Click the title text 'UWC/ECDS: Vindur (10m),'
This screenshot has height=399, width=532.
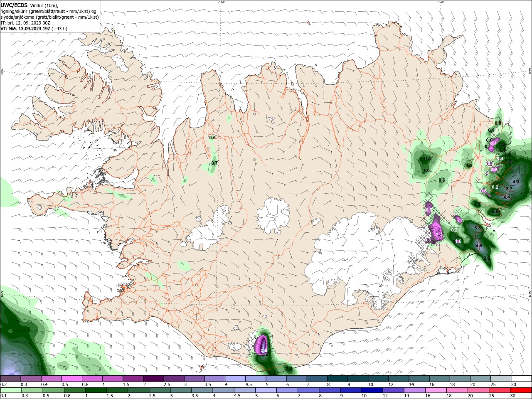pos(30,5)
